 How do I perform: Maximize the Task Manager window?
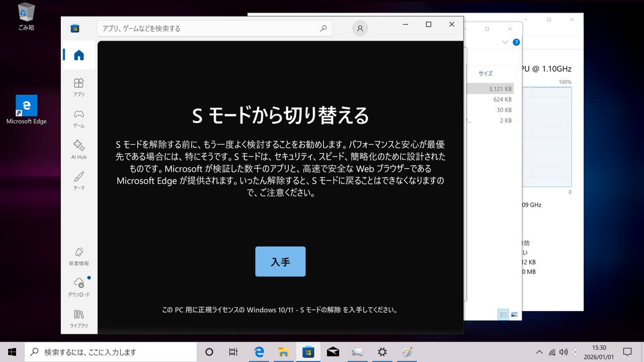click(x=548, y=20)
